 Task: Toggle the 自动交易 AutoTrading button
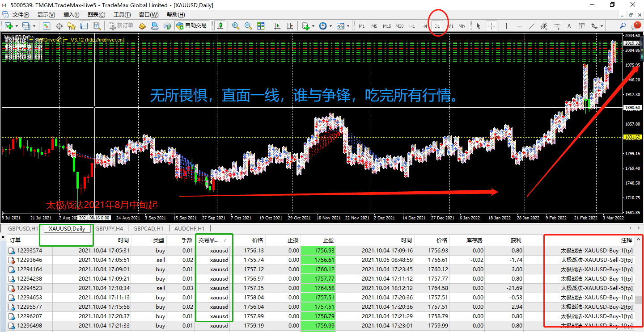(x=191, y=26)
